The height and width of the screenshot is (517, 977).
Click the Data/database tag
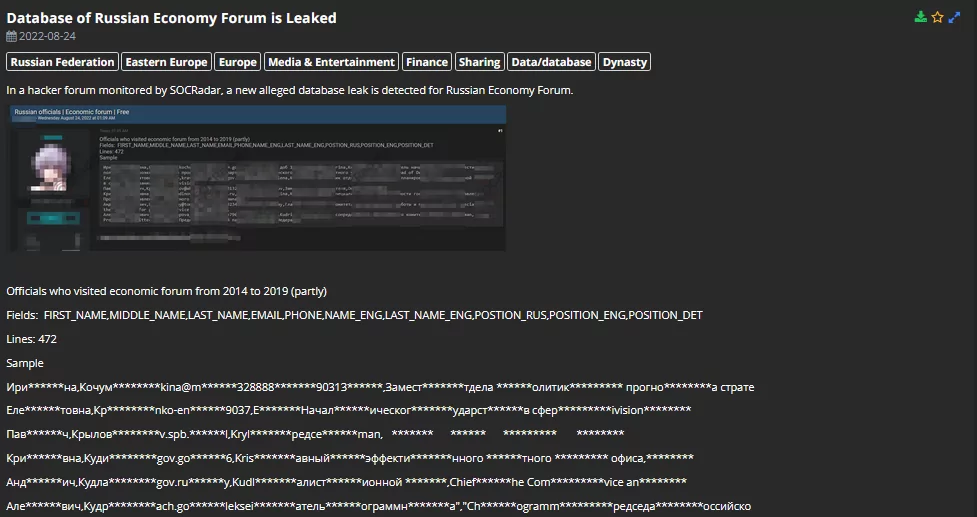551,62
